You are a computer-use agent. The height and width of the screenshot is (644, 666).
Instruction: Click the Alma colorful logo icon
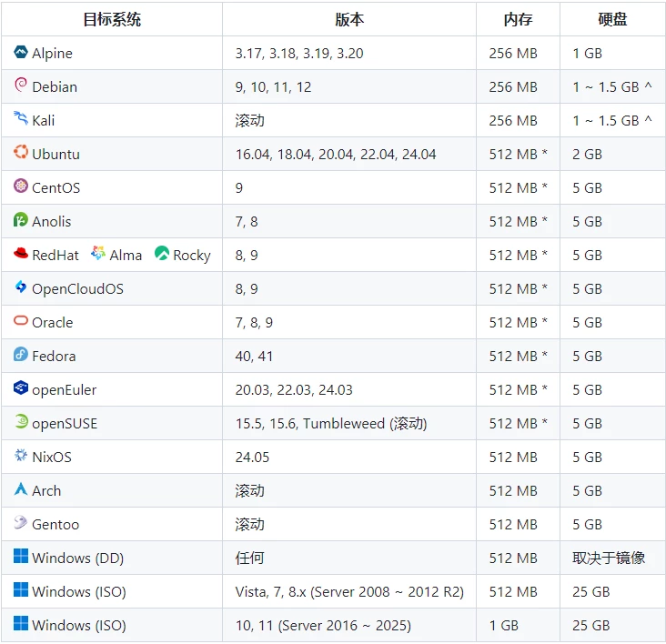98,254
